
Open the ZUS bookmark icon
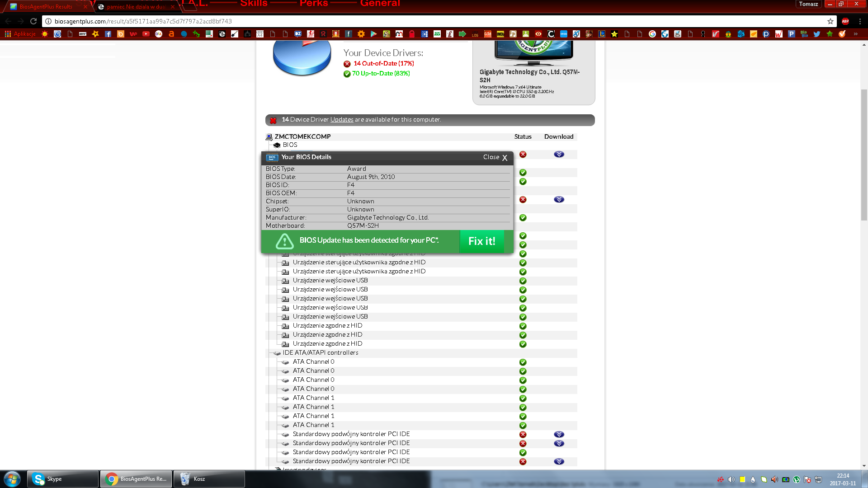pyautogui.click(x=437, y=34)
